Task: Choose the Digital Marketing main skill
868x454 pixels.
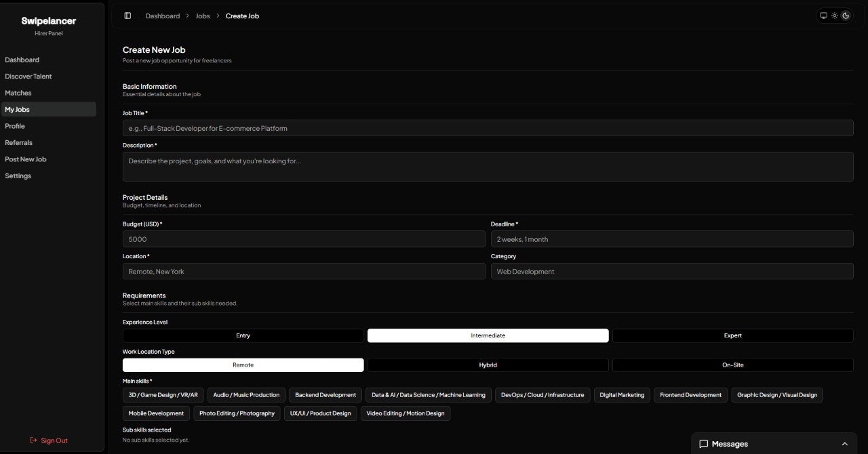Action: coord(621,395)
